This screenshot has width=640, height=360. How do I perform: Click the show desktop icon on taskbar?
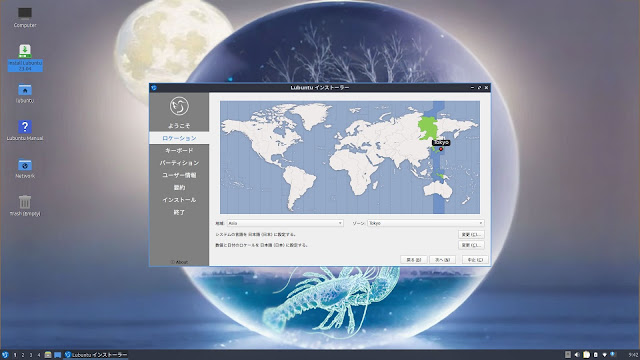point(58,355)
